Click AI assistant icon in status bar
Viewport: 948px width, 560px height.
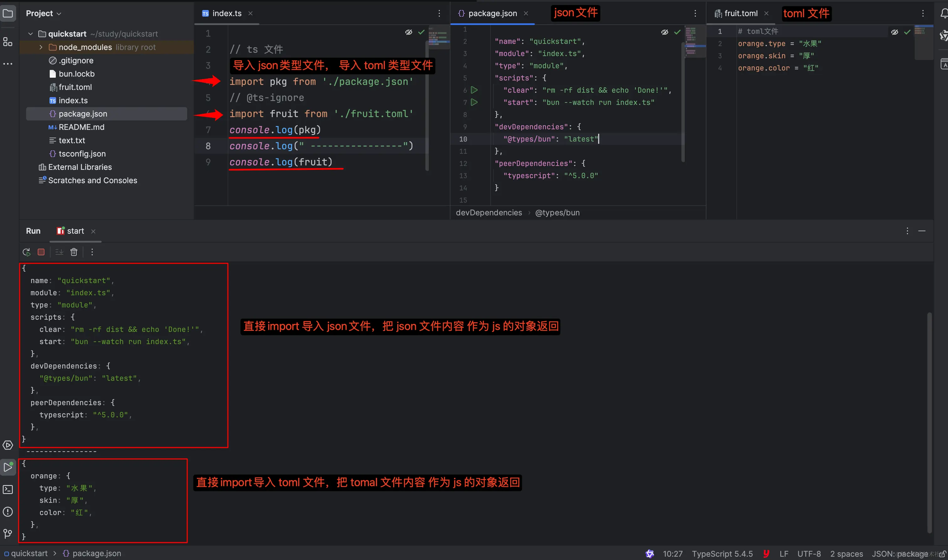650,554
